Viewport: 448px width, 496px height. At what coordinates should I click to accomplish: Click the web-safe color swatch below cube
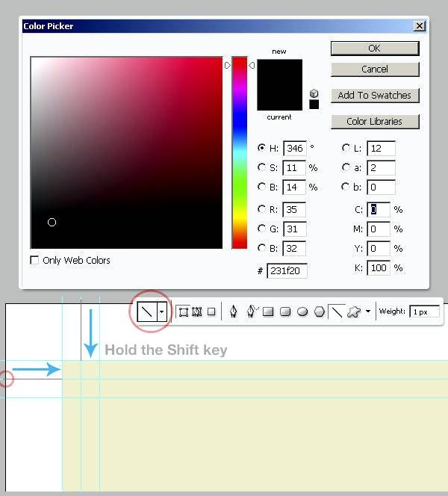pos(314,105)
